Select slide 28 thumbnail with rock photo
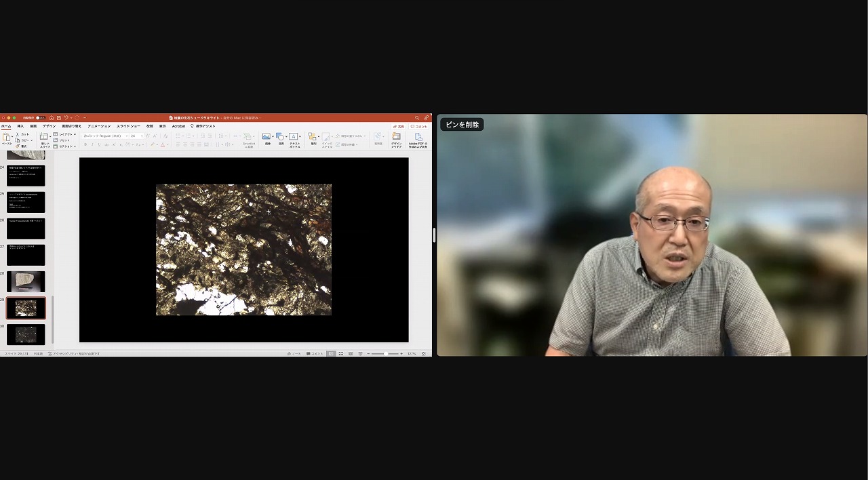868x480 pixels. (x=26, y=281)
